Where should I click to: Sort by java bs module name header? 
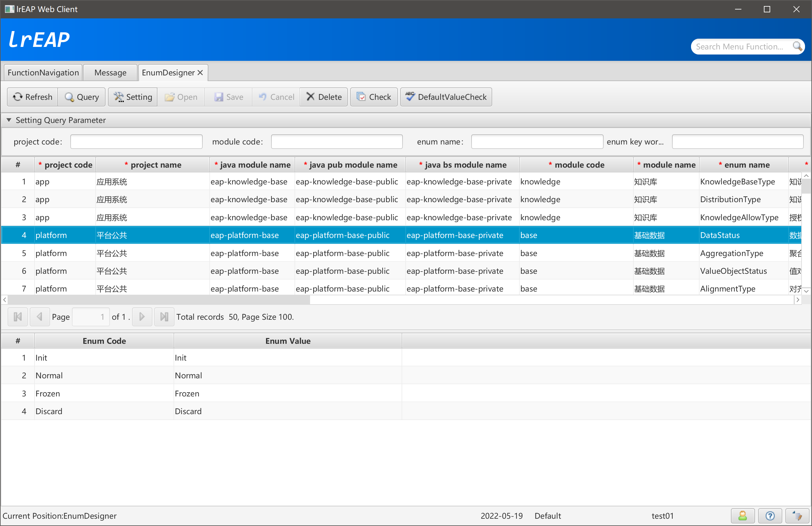click(x=462, y=165)
